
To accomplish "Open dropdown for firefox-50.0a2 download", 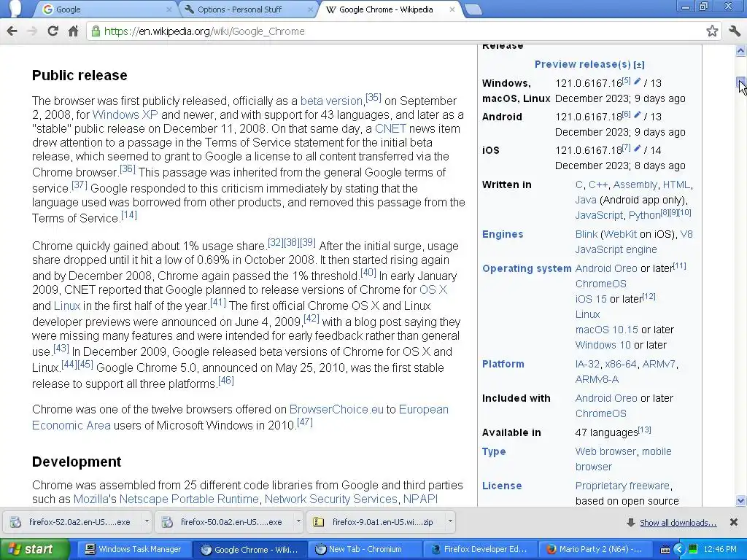I will pyautogui.click(x=298, y=522).
